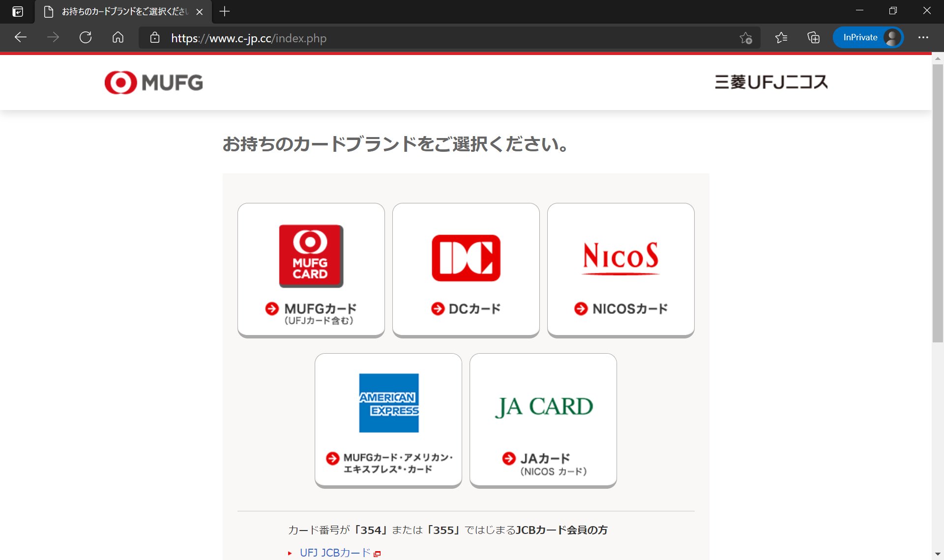Open the Favorites list icon
944x560 pixels.
[x=781, y=37]
